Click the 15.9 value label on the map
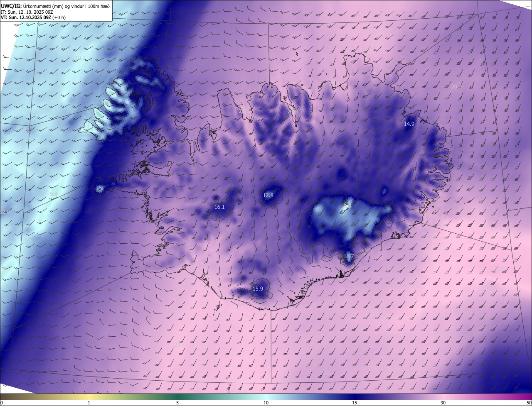532x406 pixels. [x=258, y=289]
